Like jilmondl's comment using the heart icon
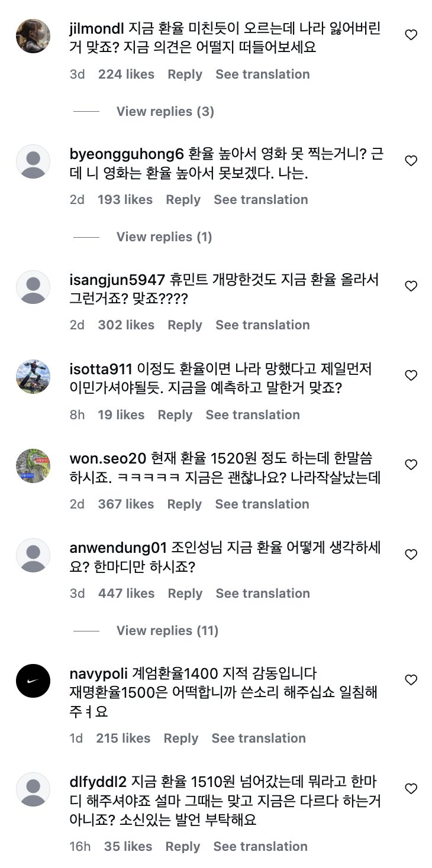Viewport: 432px width, 868px height. point(411,35)
